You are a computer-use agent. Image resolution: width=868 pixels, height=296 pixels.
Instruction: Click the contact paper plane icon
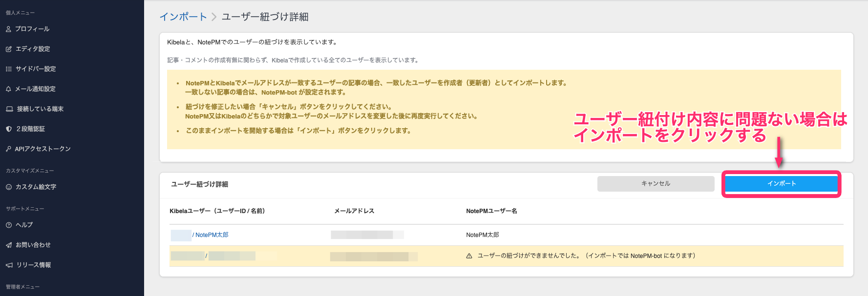point(8,245)
